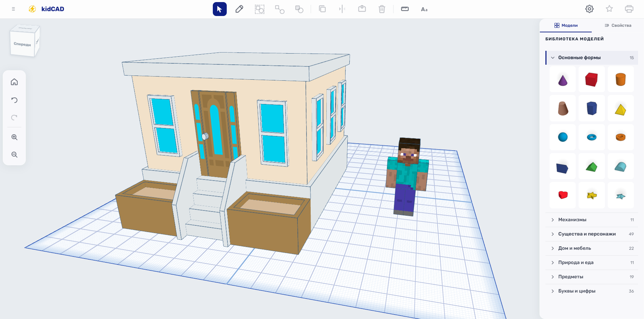
Task: Click the kidCAD logo
Action: [46, 9]
